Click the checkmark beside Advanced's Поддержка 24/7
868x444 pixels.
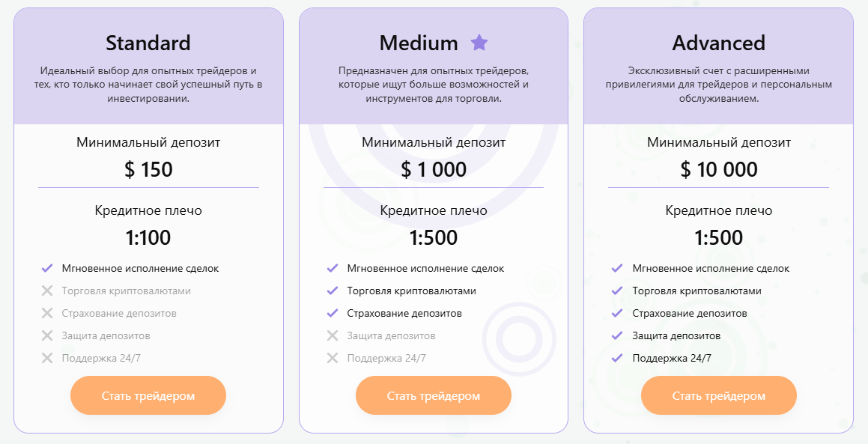[617, 358]
